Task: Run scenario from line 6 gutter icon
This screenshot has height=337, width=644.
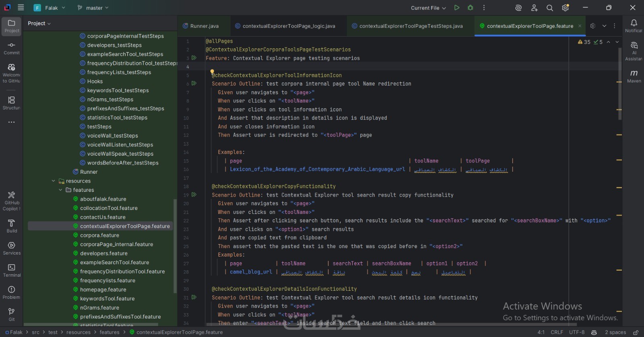Action: 194,83
